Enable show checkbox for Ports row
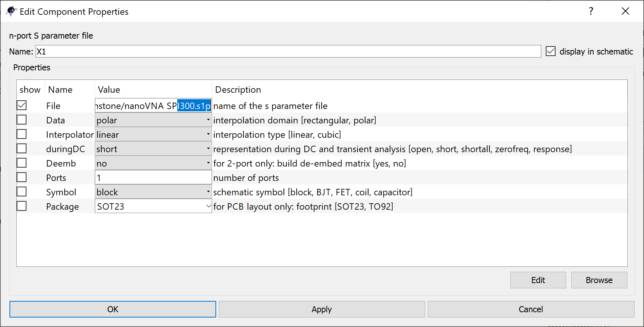This screenshot has height=327, width=644. pyautogui.click(x=22, y=178)
